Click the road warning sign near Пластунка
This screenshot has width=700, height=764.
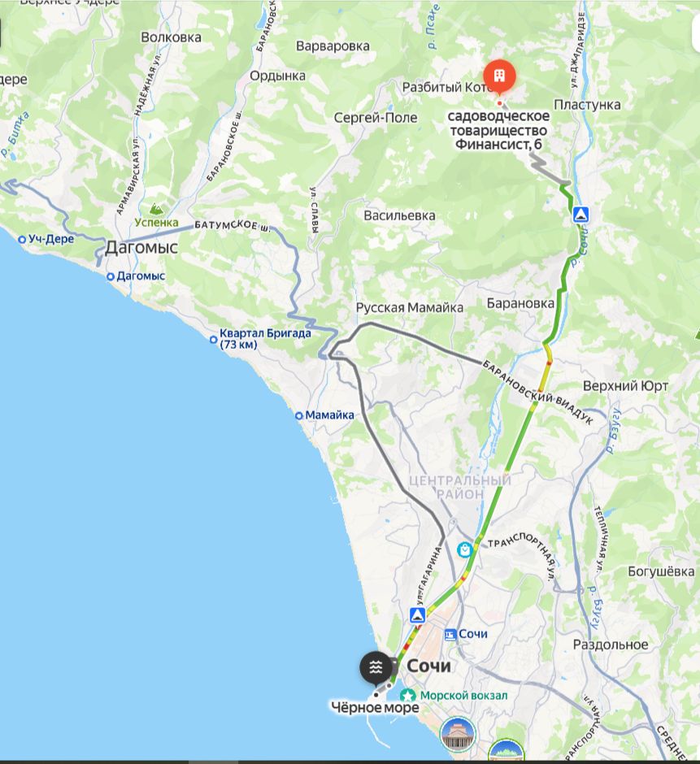pyautogui.click(x=580, y=215)
